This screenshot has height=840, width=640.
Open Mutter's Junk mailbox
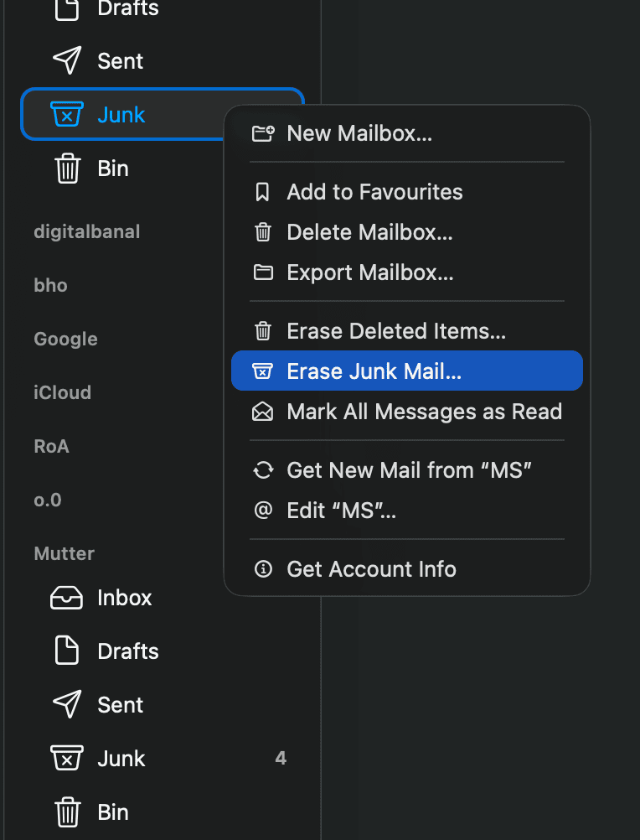click(x=163, y=758)
